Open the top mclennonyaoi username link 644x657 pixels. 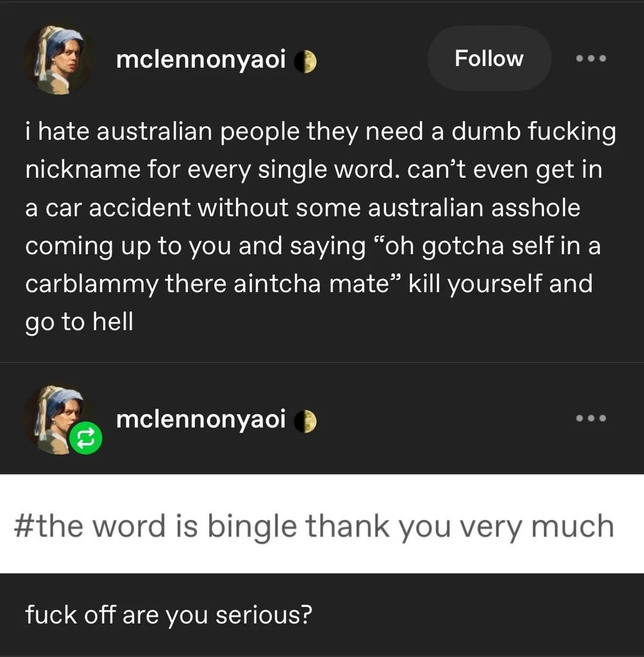(x=201, y=60)
